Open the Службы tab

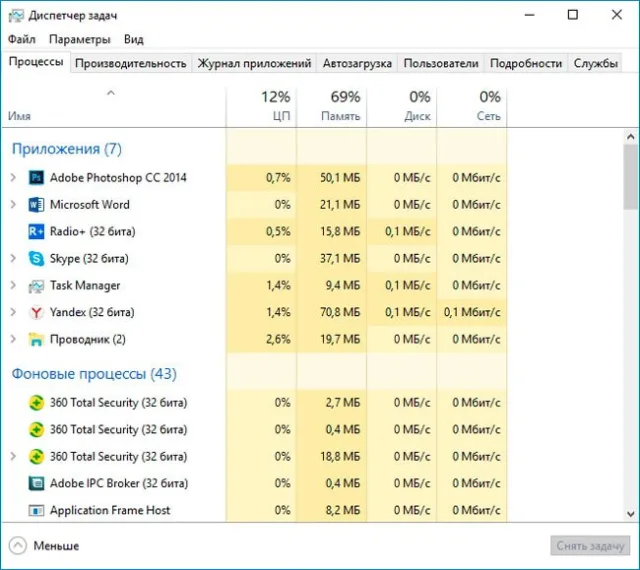point(596,63)
